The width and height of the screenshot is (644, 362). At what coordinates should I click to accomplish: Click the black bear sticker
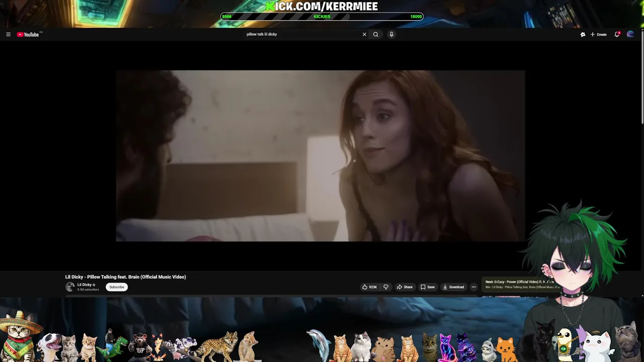click(x=140, y=347)
